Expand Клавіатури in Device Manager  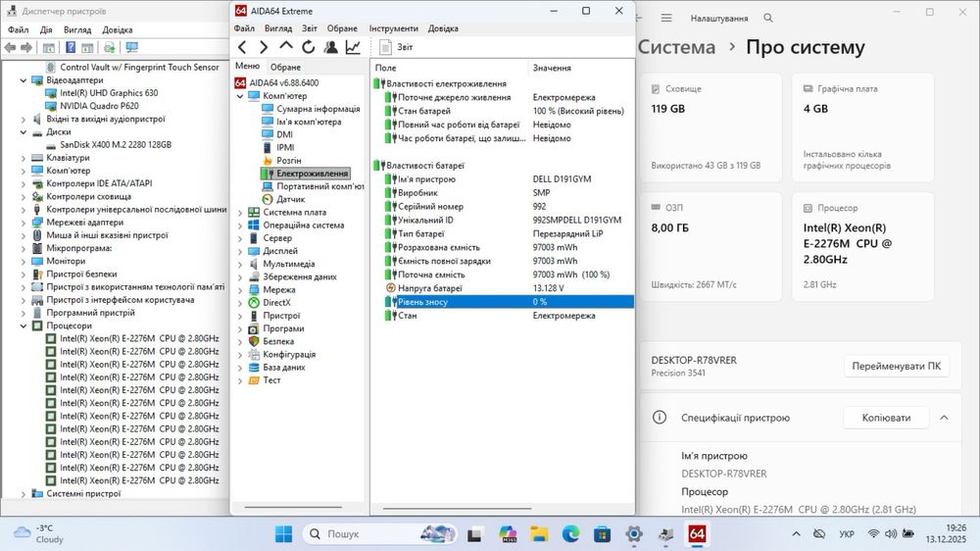coord(24,158)
